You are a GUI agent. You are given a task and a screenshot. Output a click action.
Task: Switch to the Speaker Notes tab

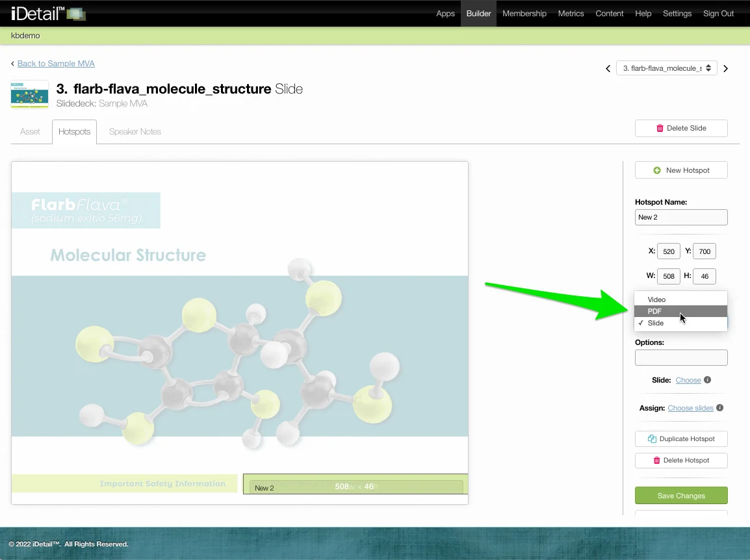click(135, 131)
